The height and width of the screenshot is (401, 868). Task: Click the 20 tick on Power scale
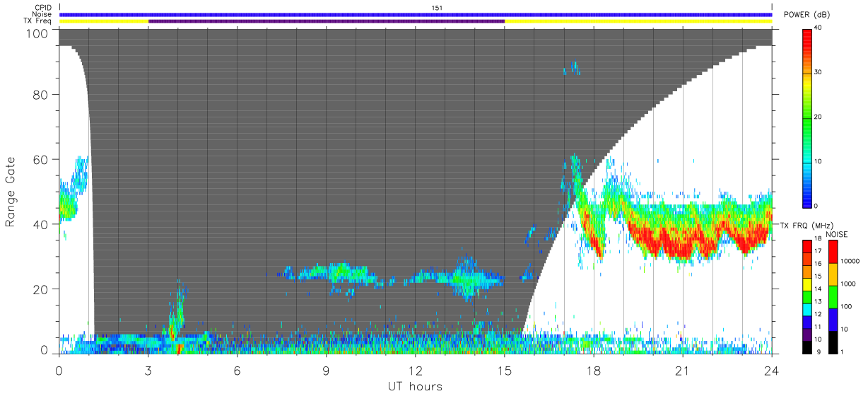pos(818,117)
